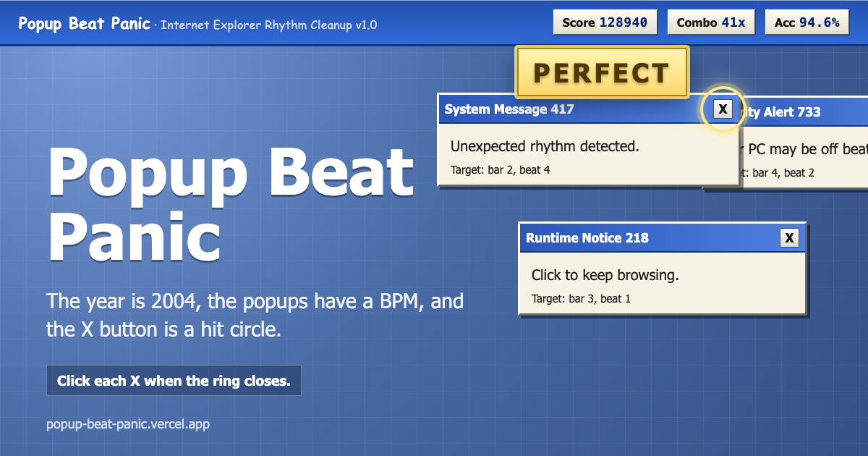Click 'bar 4, beat 2' text in Alert 733
This screenshot has height=456, width=868.
click(x=783, y=173)
